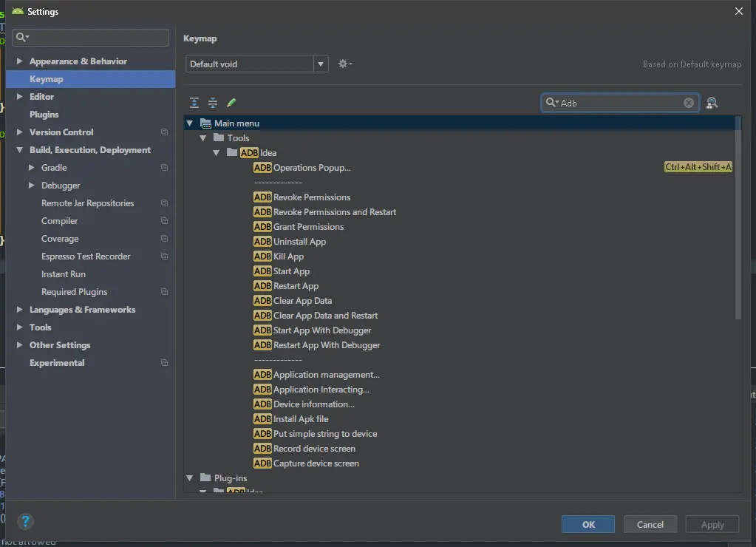Click the project-level icon beside Remote Jar Repositories
This screenshot has height=547, width=756.
click(164, 203)
